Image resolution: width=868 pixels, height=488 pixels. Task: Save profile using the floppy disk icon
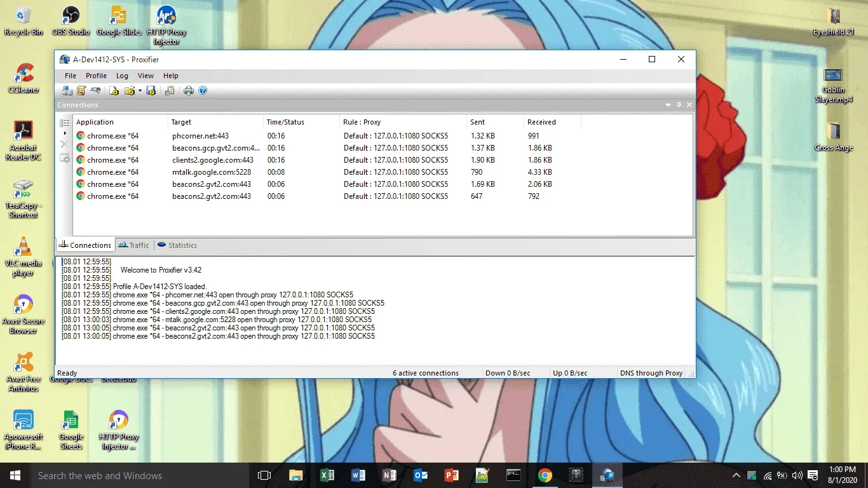(x=151, y=91)
